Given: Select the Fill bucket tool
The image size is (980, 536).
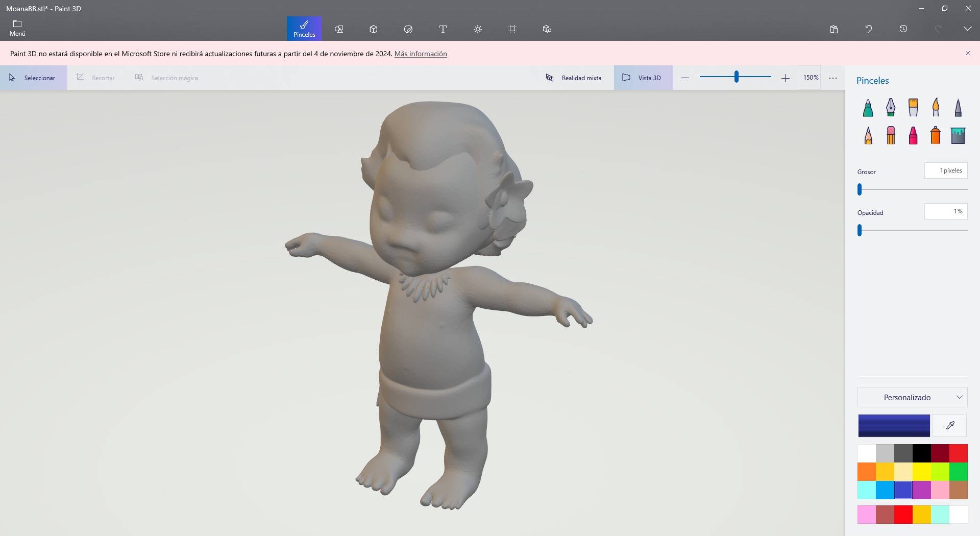Looking at the screenshot, I should click(x=958, y=135).
